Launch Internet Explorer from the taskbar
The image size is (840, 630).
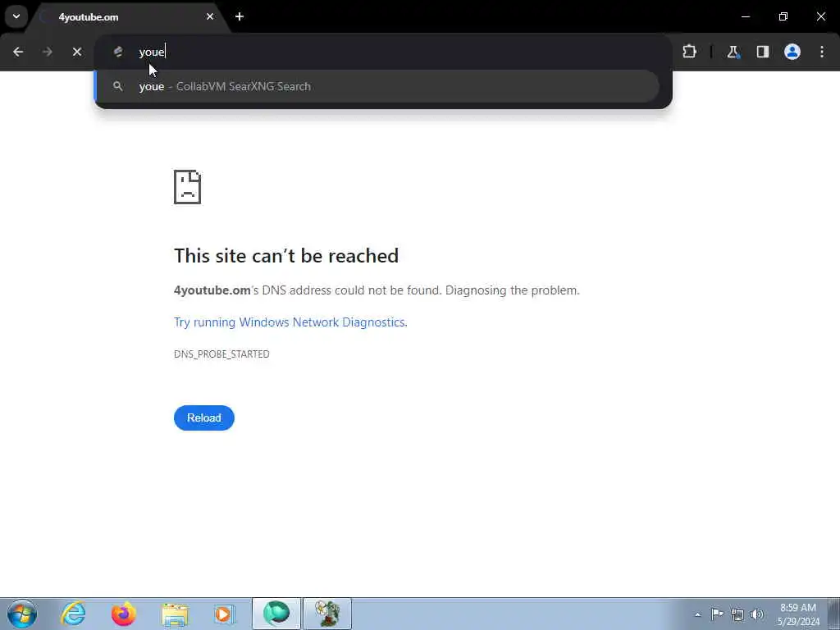pyautogui.click(x=73, y=614)
